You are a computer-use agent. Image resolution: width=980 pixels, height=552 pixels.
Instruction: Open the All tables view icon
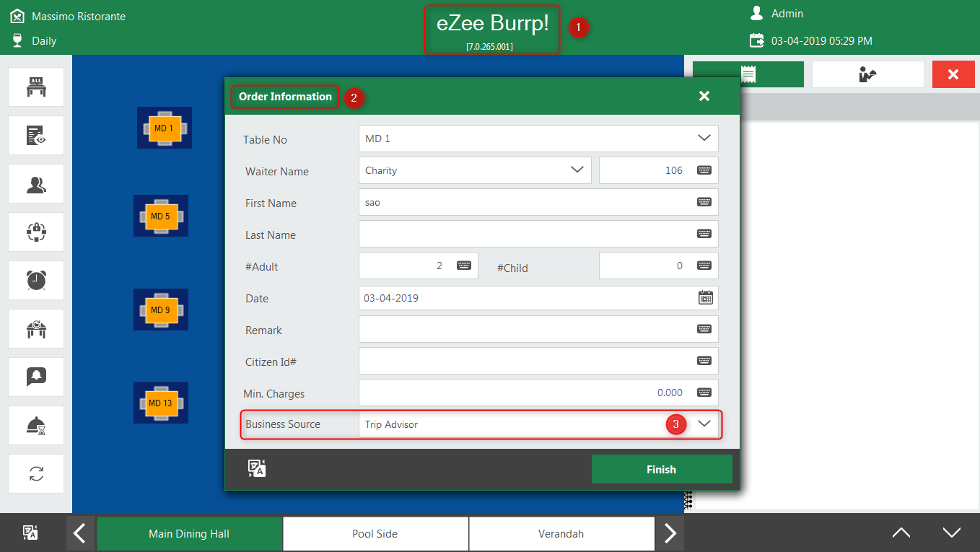point(36,87)
